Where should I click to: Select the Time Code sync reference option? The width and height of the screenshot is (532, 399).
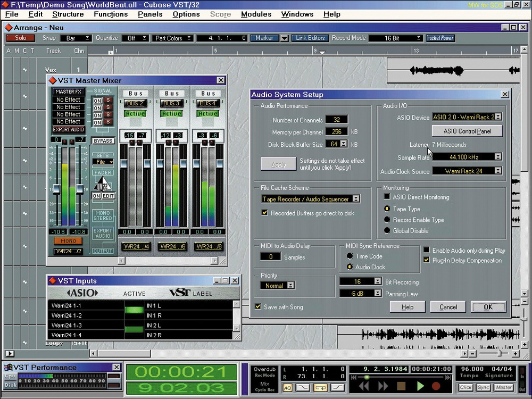coord(350,256)
